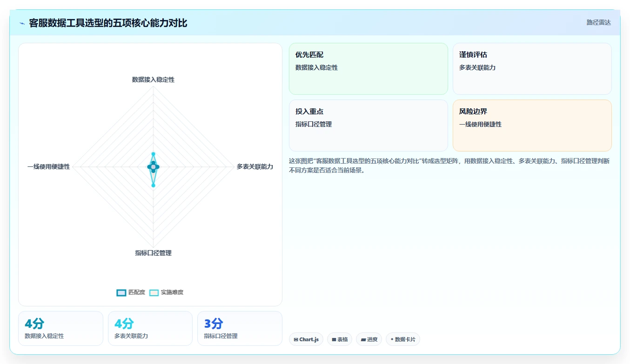Click the 实施难度 legend color box
The height and width of the screenshot is (364, 630).
pyautogui.click(x=154, y=292)
